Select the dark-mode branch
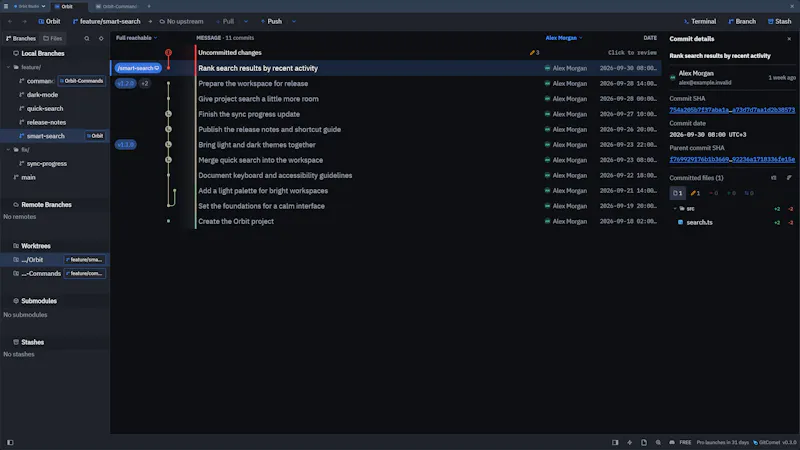 pyautogui.click(x=42, y=94)
